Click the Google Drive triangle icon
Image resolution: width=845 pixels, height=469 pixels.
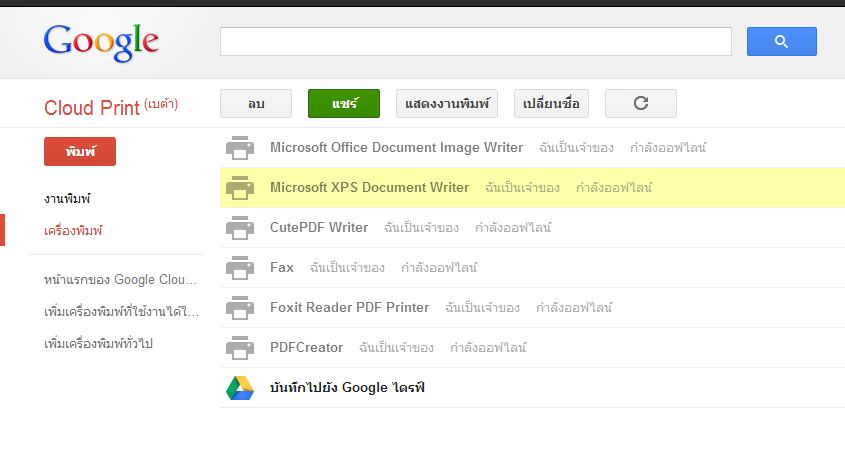point(240,388)
